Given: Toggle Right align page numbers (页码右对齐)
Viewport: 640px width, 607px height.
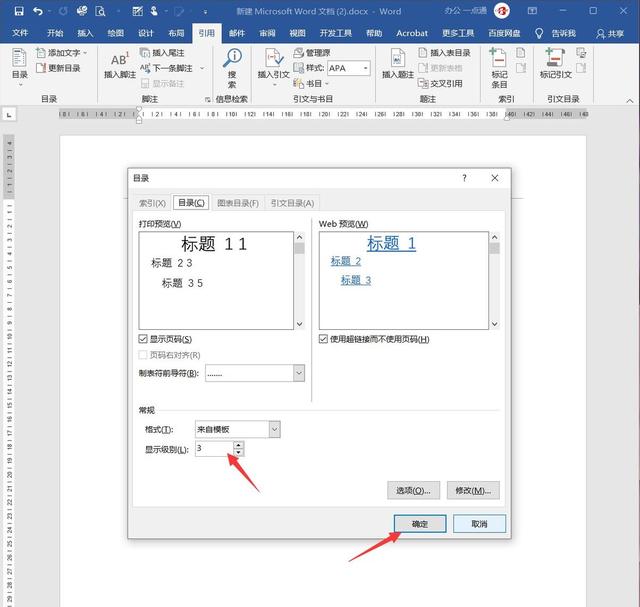Looking at the screenshot, I should point(143,355).
